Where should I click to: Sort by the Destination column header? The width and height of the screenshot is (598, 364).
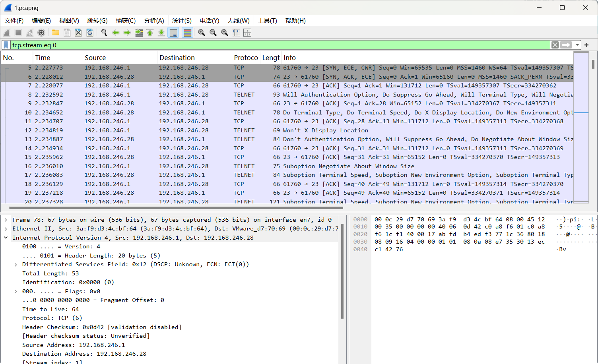click(194, 58)
